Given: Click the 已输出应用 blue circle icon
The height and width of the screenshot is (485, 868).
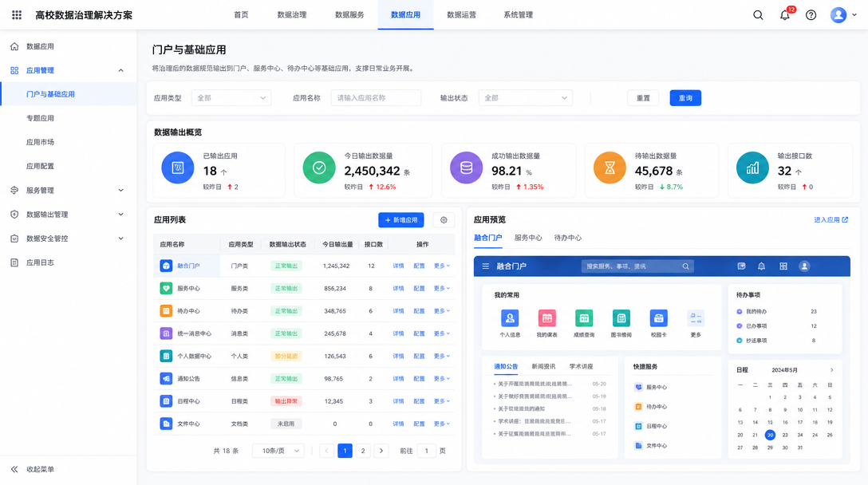Looking at the screenshot, I should (178, 168).
